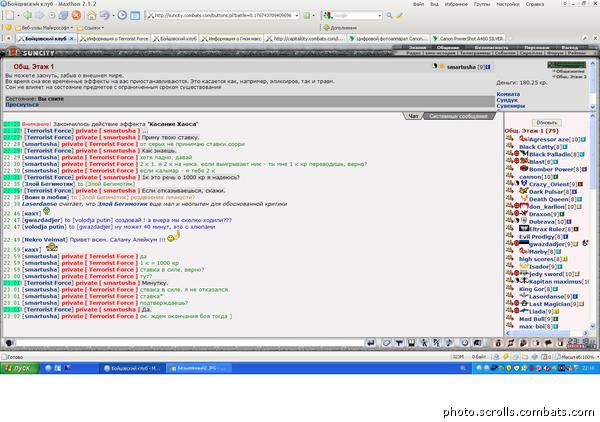Stop loading with the orange X button
The width and height of the screenshot is (600, 422).
(76, 15)
